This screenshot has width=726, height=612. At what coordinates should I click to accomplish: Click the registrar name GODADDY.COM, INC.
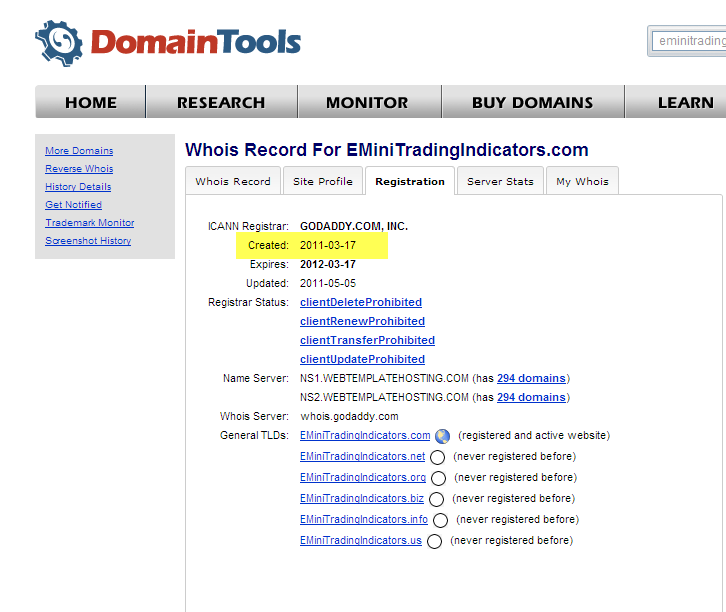point(354,226)
